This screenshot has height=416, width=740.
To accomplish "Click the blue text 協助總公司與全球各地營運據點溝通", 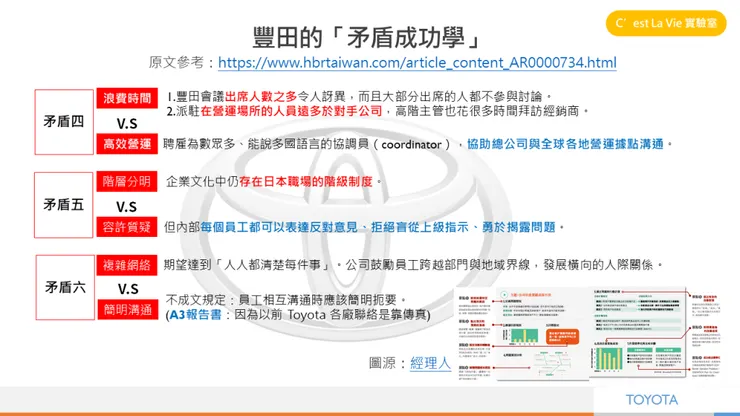I will (x=565, y=144).
